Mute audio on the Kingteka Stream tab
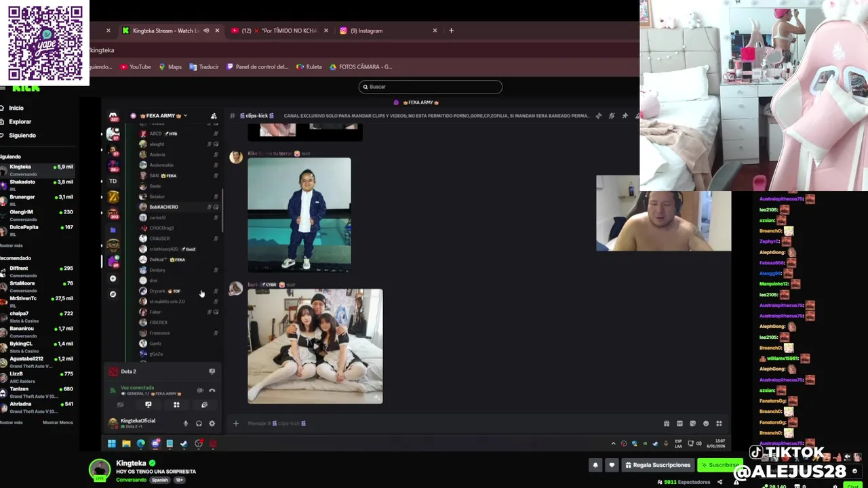This screenshot has width=868, height=488. pos(206,30)
